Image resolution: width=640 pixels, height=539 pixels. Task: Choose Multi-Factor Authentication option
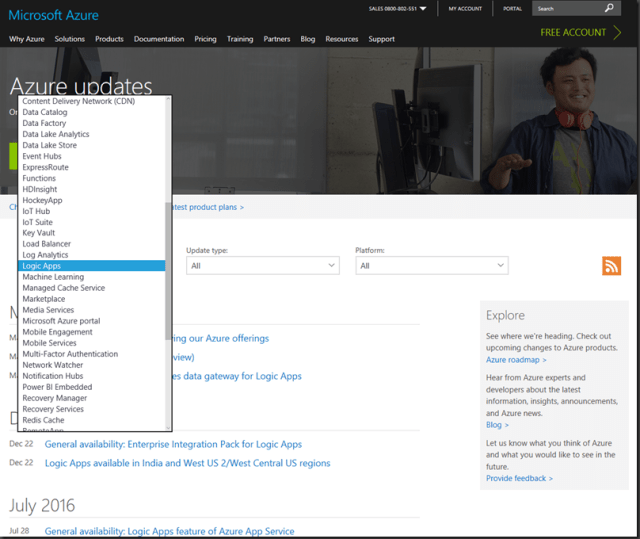click(x=92, y=354)
